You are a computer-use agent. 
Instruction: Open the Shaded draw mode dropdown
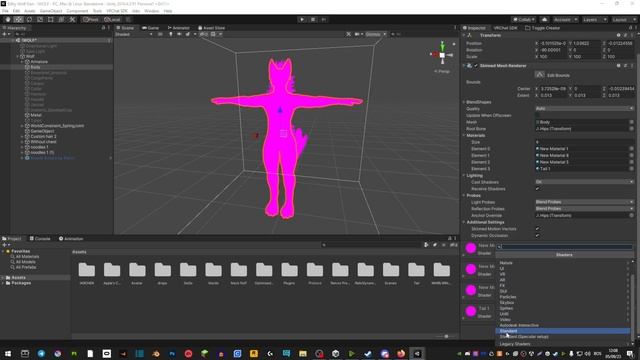point(134,34)
